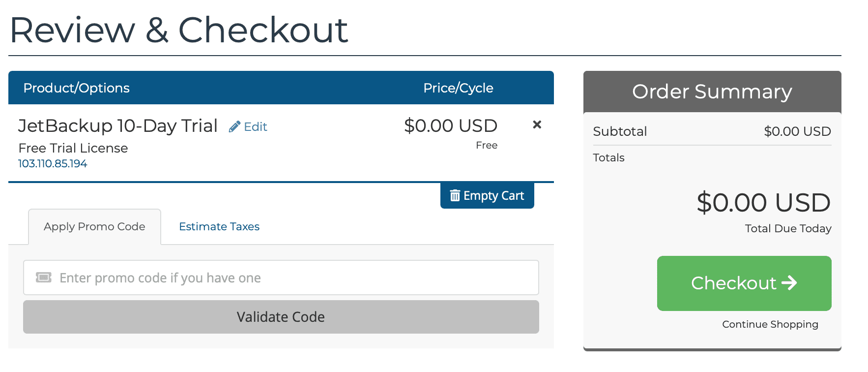The image size is (868, 372).
Task: Click the Total Due Today amount
Action: click(x=763, y=203)
